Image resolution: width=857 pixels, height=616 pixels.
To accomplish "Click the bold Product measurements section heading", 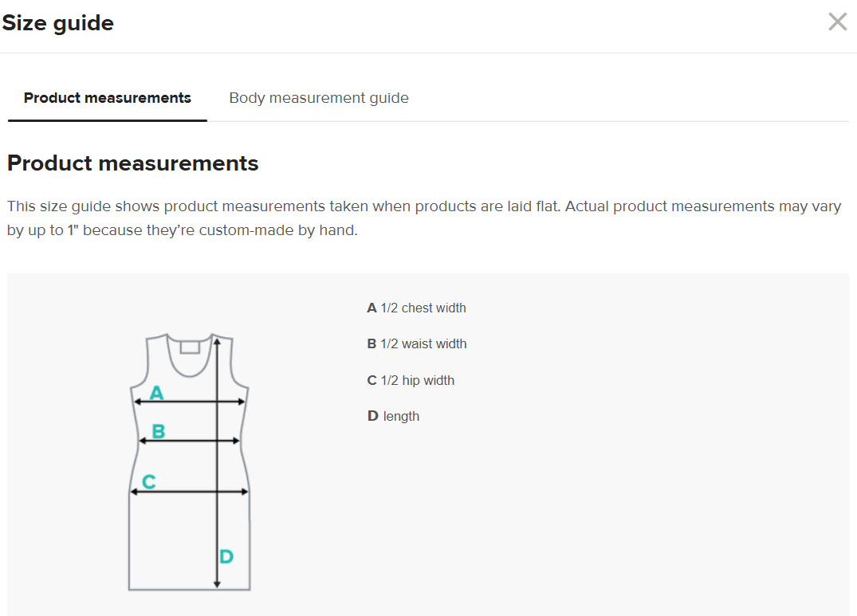I will (x=133, y=163).
